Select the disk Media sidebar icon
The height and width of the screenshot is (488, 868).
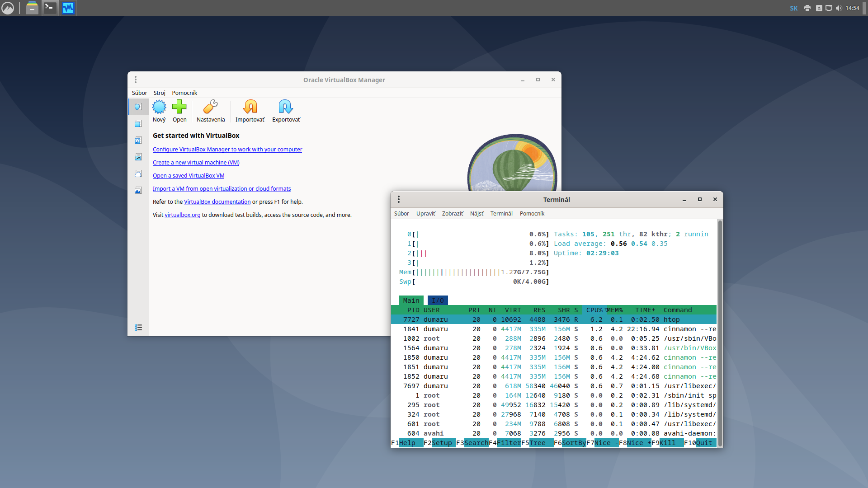[138, 140]
